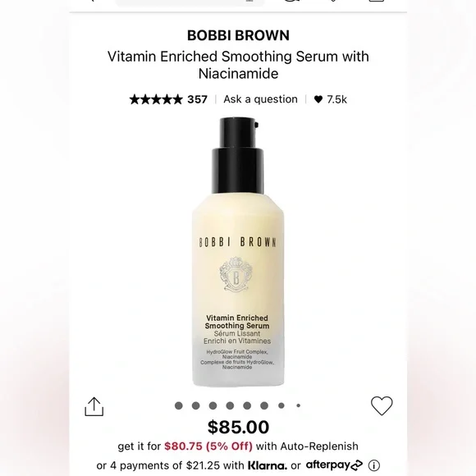The height and width of the screenshot is (476, 476).
Task: Go to the first carousel dot
Action: coord(179,405)
